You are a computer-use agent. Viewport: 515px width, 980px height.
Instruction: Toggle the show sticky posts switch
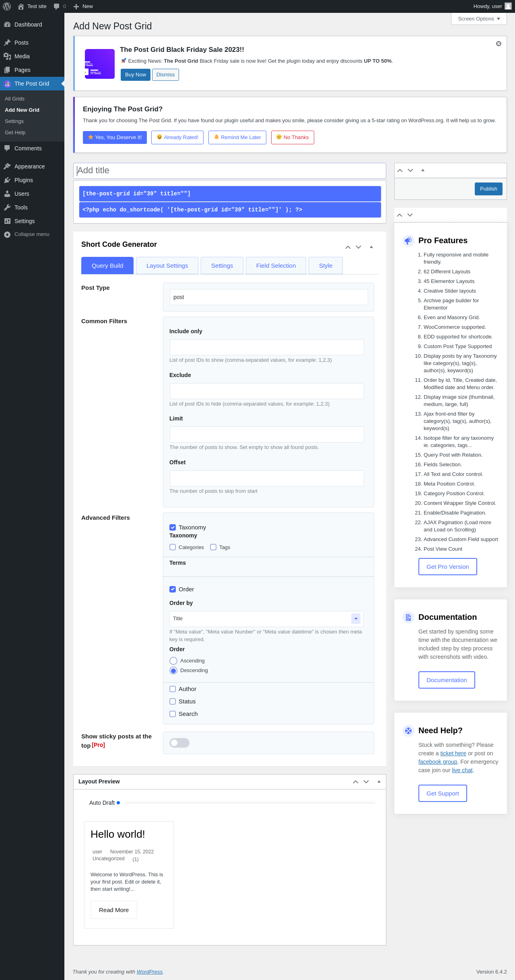(179, 743)
